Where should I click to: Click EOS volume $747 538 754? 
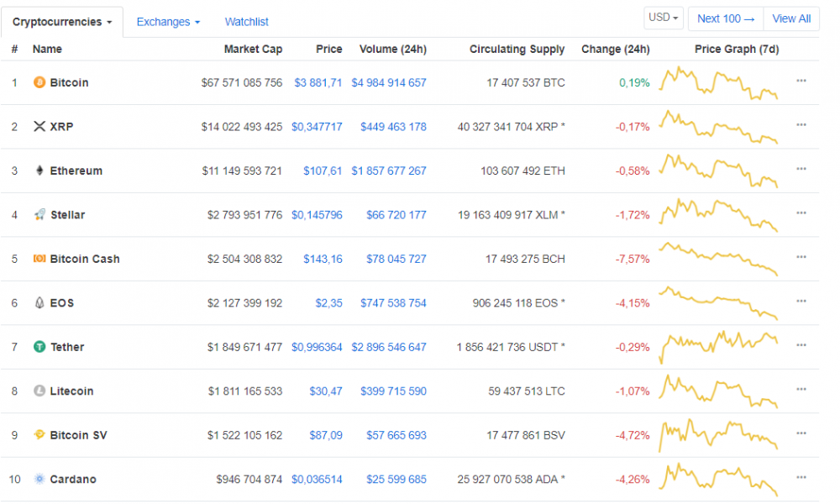pyautogui.click(x=393, y=303)
